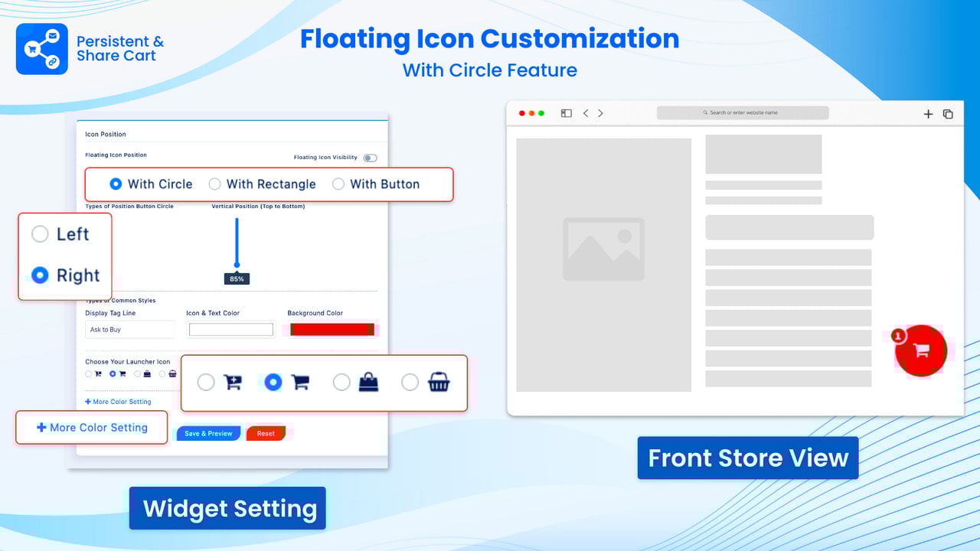Screen dimensions: 980x551
Task: Select the enlarged basket radio button
Action: [410, 382]
